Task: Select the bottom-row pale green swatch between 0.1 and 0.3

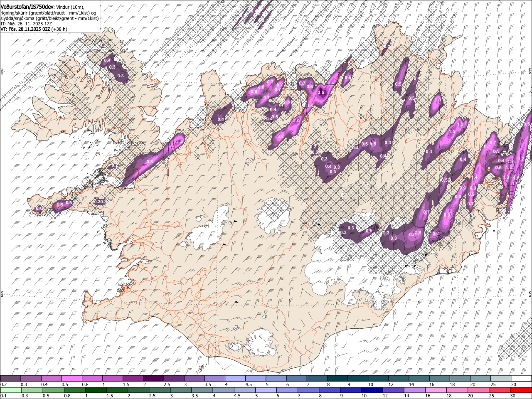Action: coord(11,390)
